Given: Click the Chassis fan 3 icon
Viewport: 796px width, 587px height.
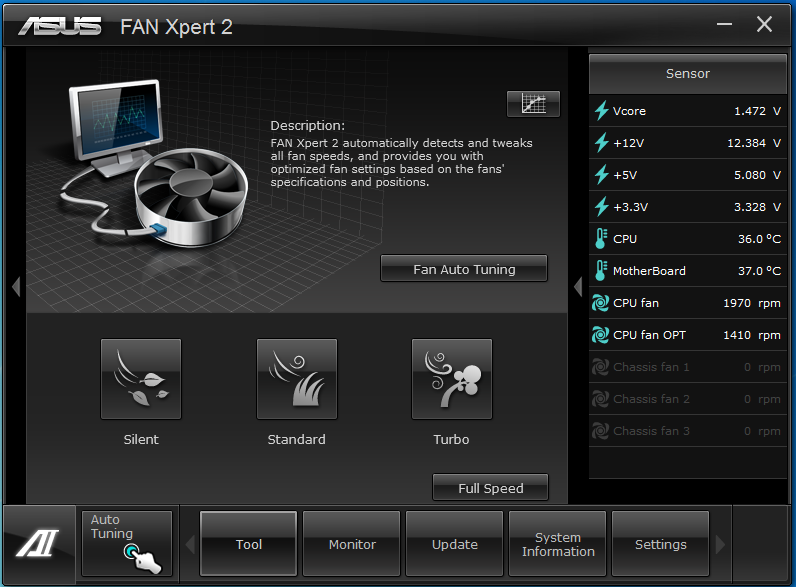Looking at the screenshot, I should click(601, 431).
